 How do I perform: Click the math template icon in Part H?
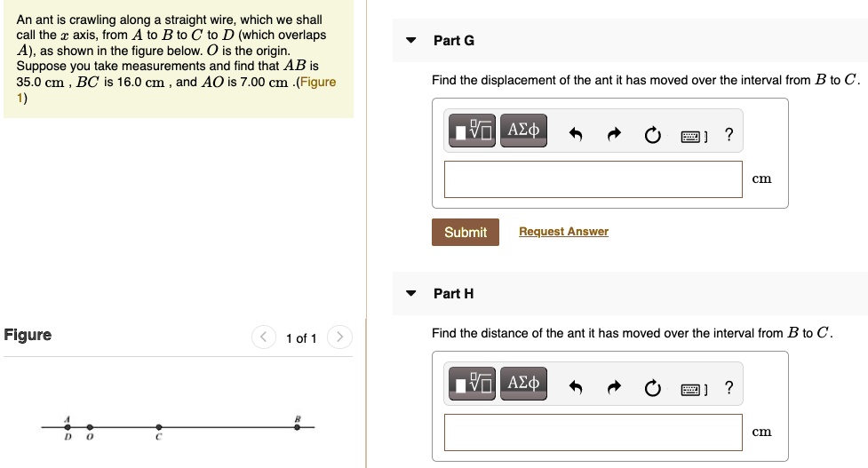[474, 385]
